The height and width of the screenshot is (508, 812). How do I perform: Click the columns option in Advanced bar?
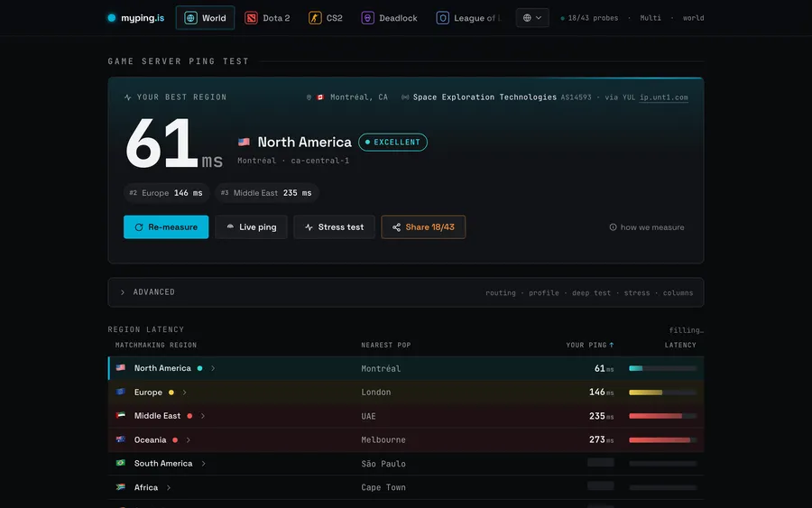coord(678,293)
